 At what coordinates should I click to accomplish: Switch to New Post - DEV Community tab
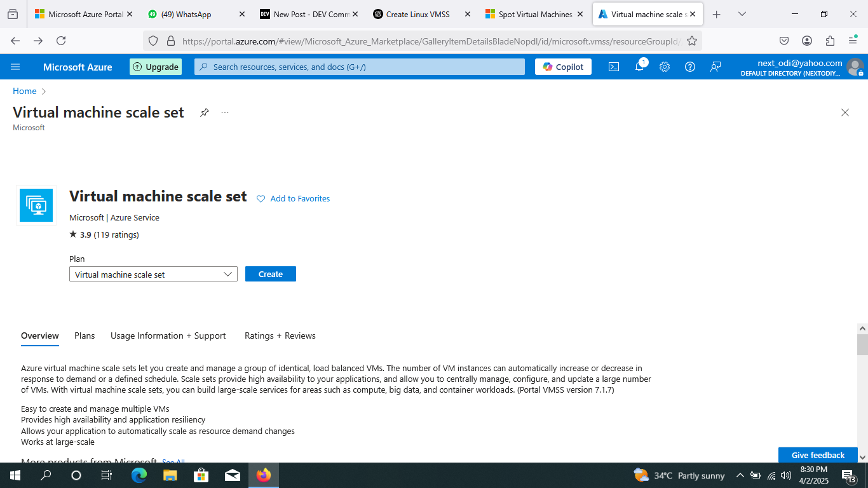[310, 14]
